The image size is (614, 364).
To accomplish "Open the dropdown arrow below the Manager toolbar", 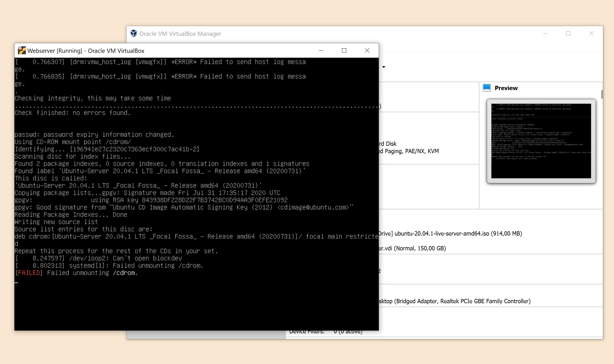I will click(x=384, y=67).
